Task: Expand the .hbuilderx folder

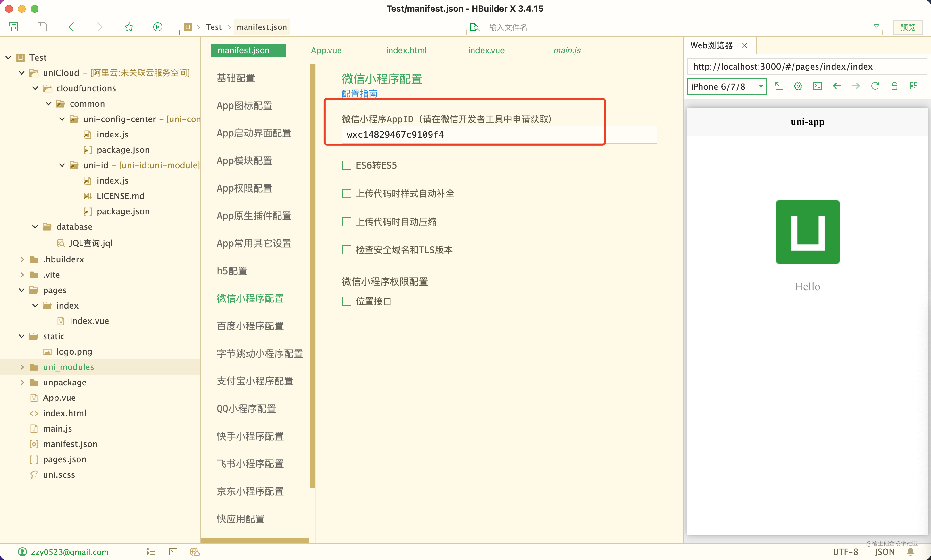Action: click(22, 259)
